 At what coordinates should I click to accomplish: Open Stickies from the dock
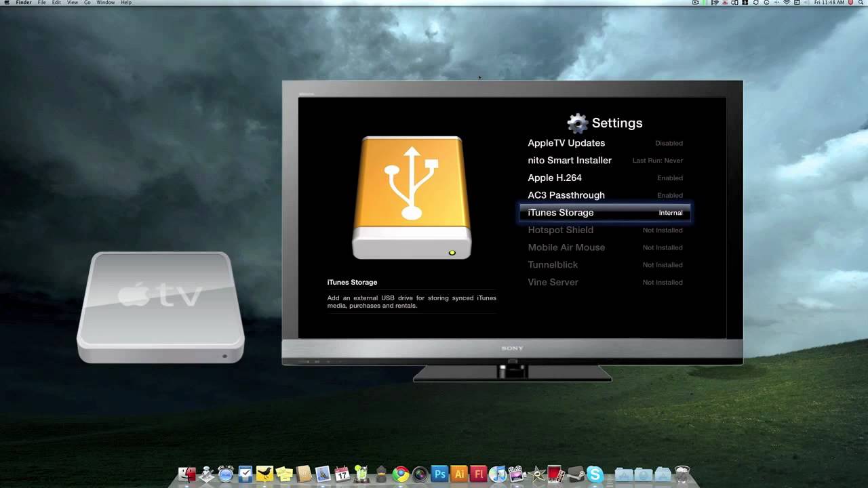tap(284, 474)
